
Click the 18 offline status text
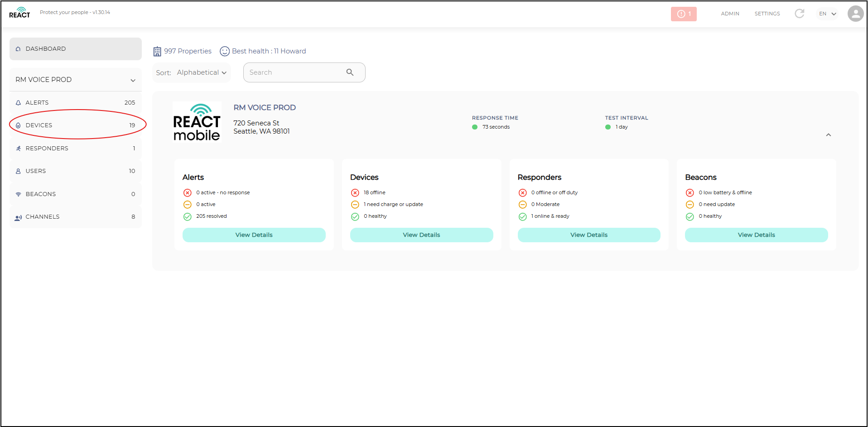pyautogui.click(x=375, y=193)
